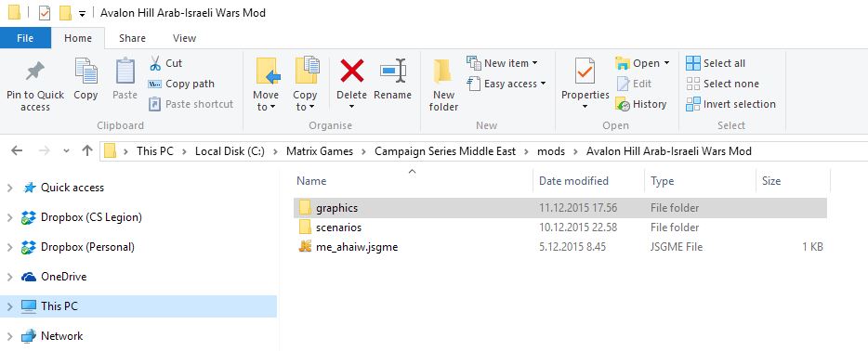This screenshot has height=351, width=868.
Task: Go to mods breadcrumb
Action: [x=551, y=151]
